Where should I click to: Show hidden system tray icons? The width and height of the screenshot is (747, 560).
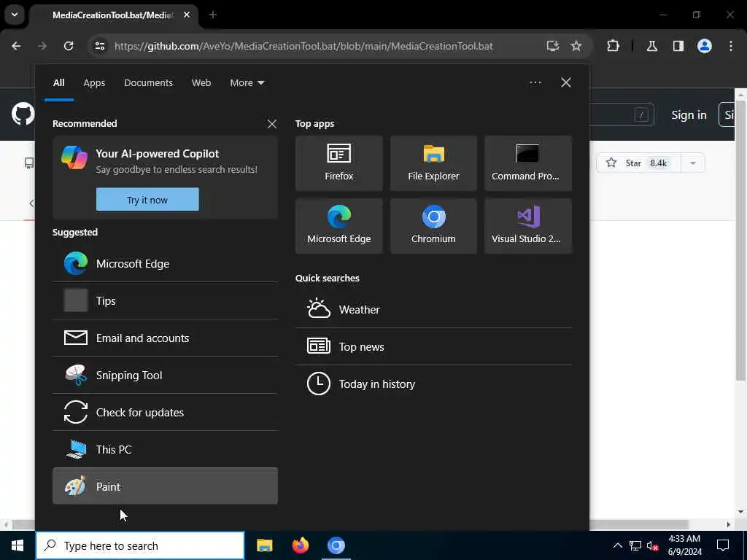coord(617,545)
